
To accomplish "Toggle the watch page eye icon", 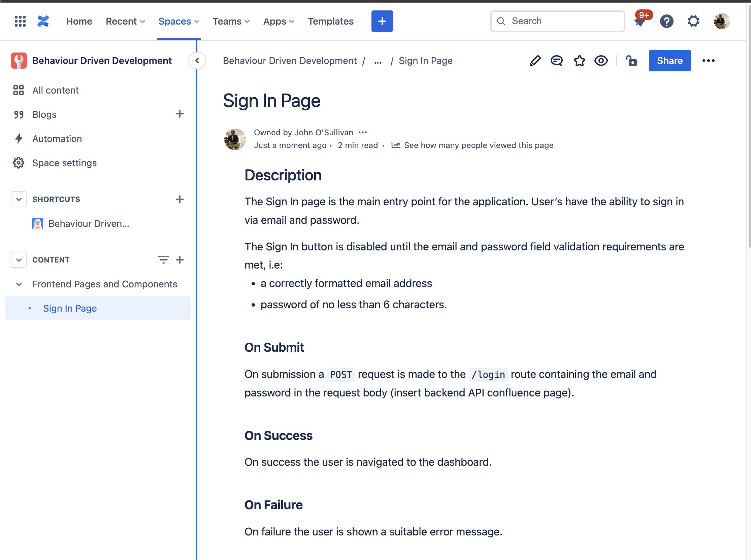I will pyautogui.click(x=601, y=61).
